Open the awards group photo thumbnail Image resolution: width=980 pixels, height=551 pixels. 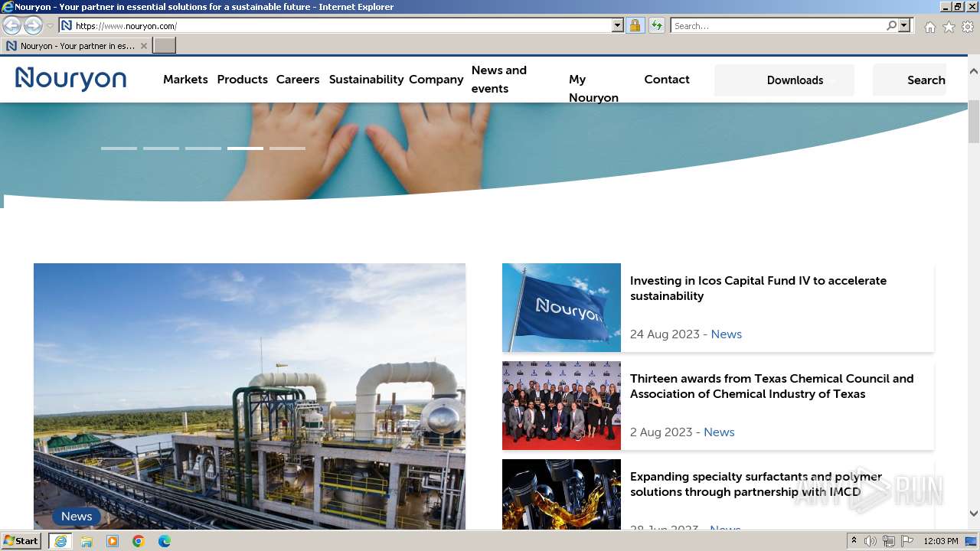pyautogui.click(x=561, y=406)
